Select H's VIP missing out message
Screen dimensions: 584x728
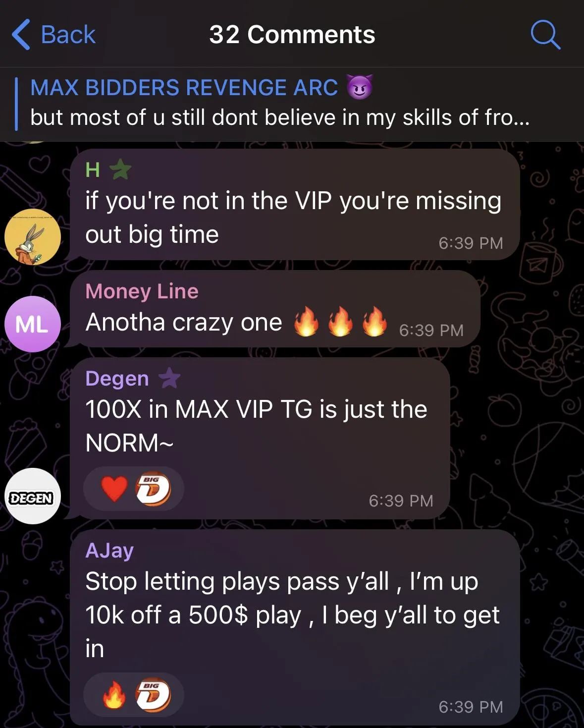[x=295, y=204]
